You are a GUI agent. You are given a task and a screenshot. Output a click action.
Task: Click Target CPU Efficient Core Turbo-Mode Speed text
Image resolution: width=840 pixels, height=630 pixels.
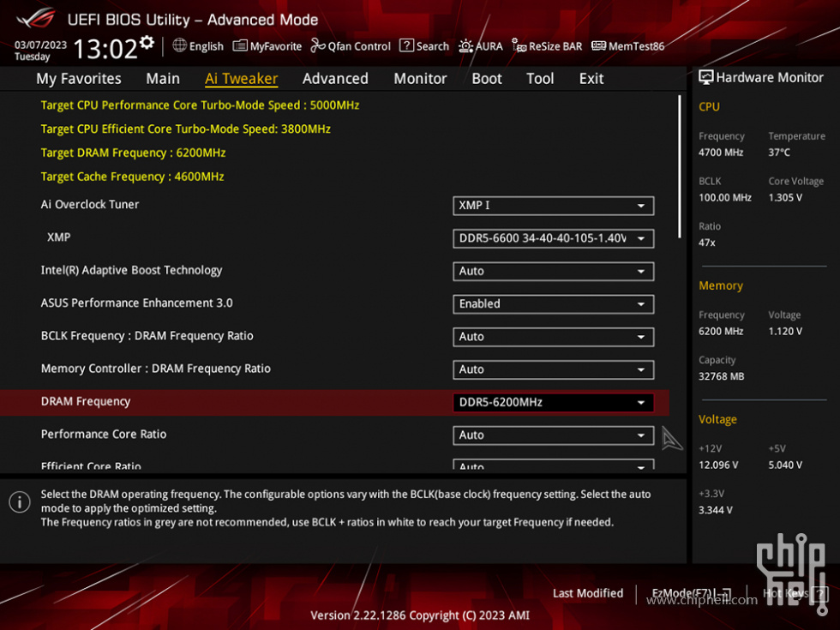(x=185, y=129)
